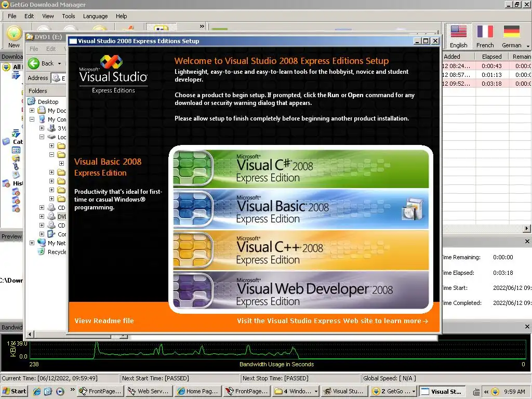The image size is (532, 399).
Task: Open the View menu in GetGo
Action: 48,16
